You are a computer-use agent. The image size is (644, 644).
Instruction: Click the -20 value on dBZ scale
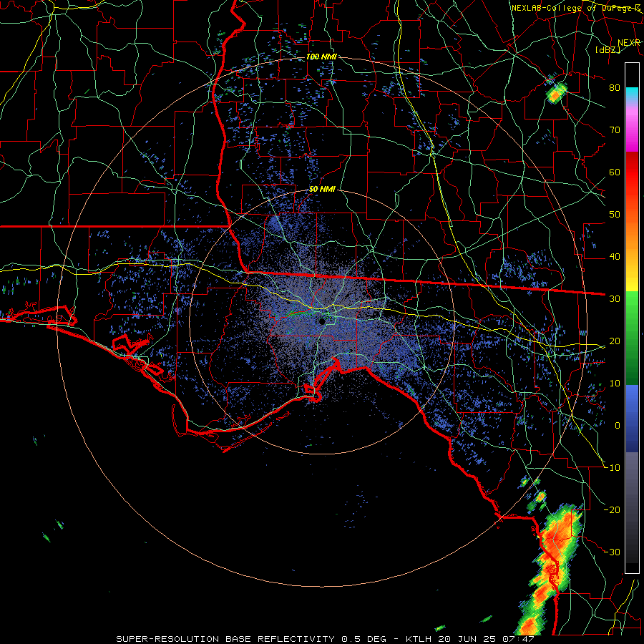coord(613,510)
